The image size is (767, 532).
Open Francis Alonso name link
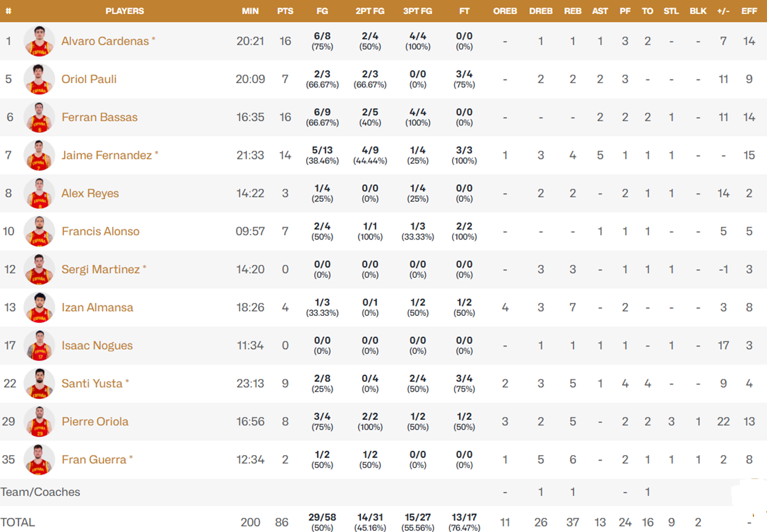point(100,232)
